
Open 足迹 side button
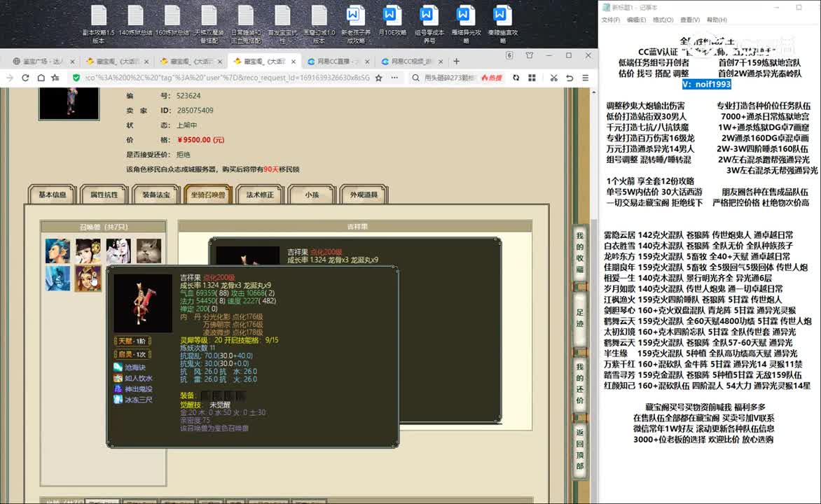pyautogui.click(x=579, y=318)
